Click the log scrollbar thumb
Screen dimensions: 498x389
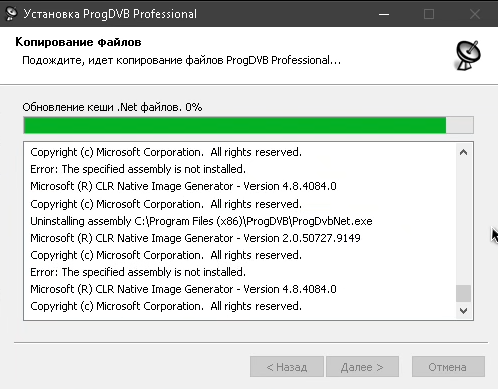point(463,293)
